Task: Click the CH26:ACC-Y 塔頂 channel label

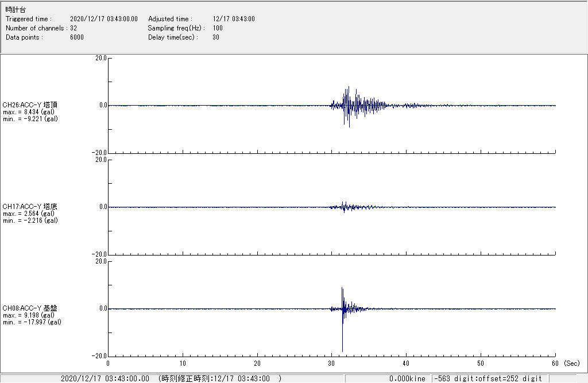Action: [30, 105]
